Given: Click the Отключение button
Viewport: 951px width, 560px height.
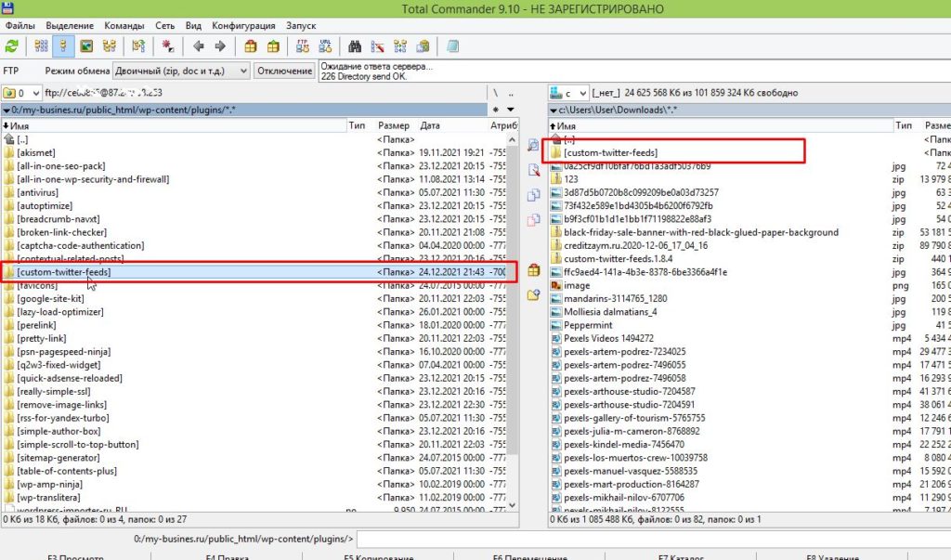Looking at the screenshot, I should tap(284, 71).
